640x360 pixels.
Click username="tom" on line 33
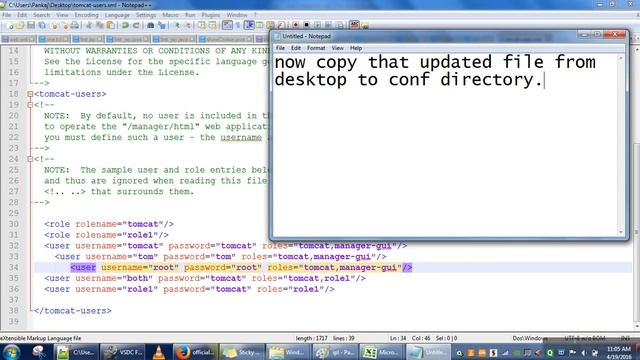coord(122,257)
